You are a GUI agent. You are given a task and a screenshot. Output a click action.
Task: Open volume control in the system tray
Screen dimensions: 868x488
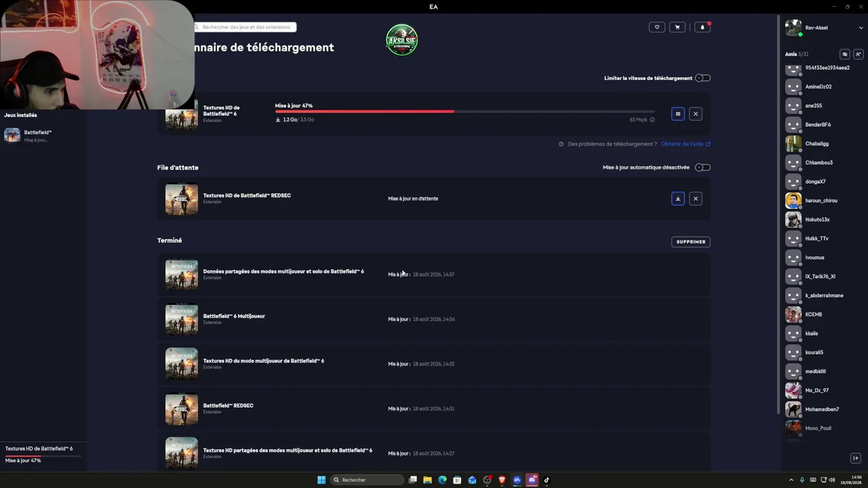pos(832,480)
